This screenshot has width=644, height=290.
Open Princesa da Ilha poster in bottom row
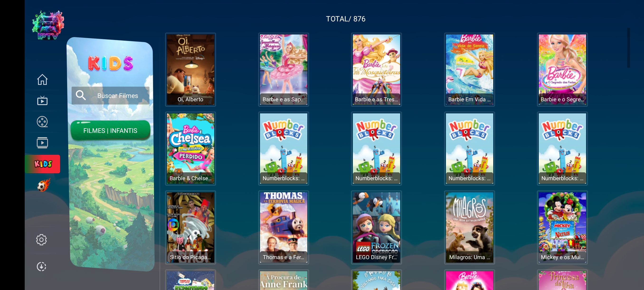(562, 280)
